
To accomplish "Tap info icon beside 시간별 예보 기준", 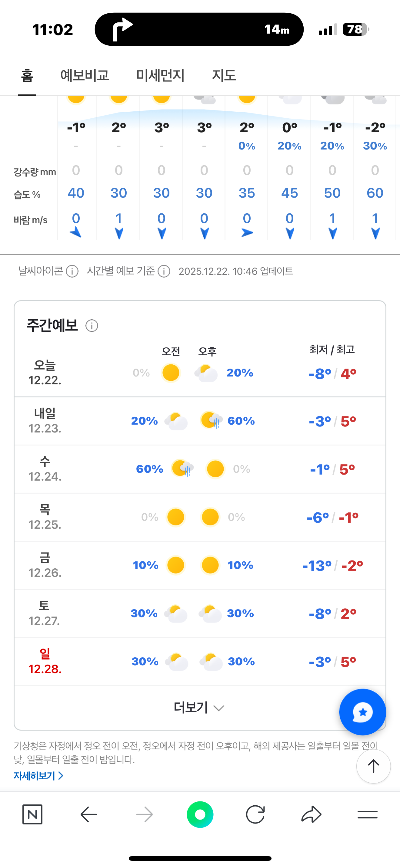I will pyautogui.click(x=164, y=271).
